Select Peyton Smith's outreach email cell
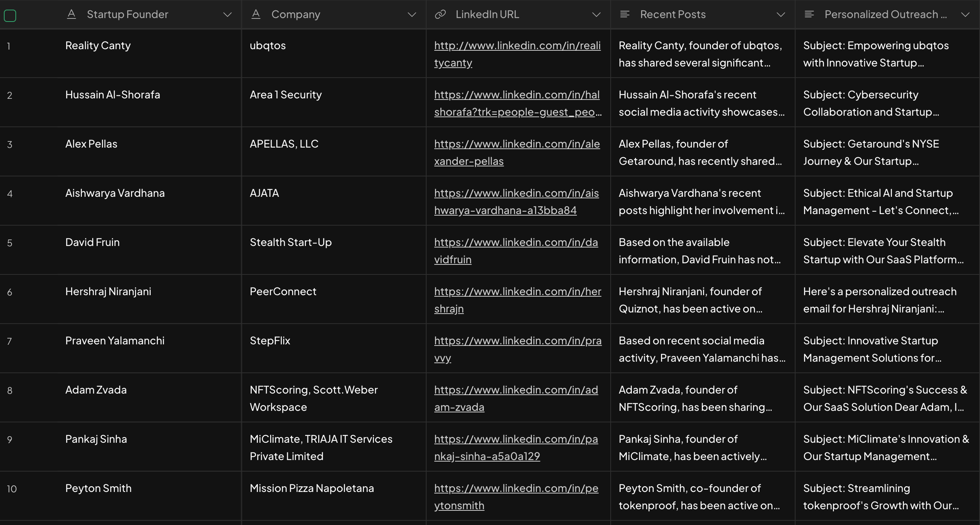 pos(886,497)
